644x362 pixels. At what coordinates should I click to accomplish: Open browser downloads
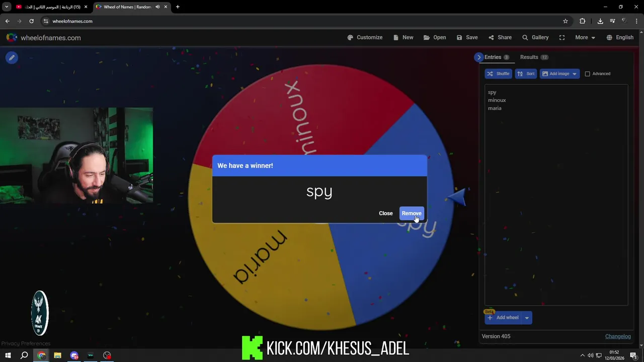tap(600, 21)
